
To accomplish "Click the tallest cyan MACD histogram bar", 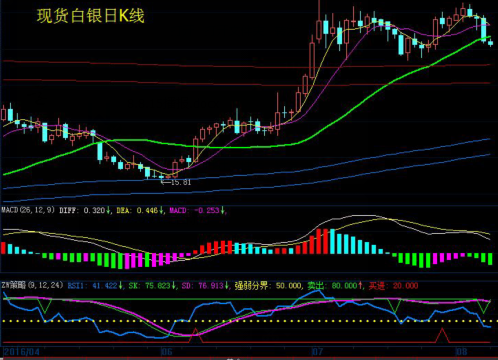I will coord(332,241).
